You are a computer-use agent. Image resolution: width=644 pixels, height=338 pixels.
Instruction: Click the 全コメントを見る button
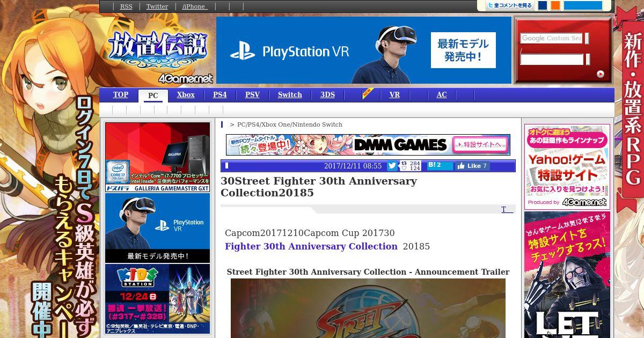(509, 5)
